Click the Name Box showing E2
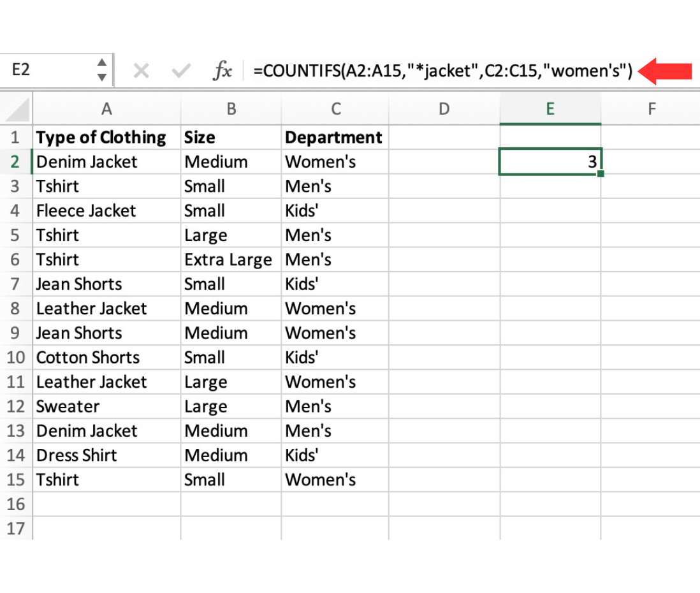Image resolution: width=700 pixels, height=593 pixels. [56, 70]
